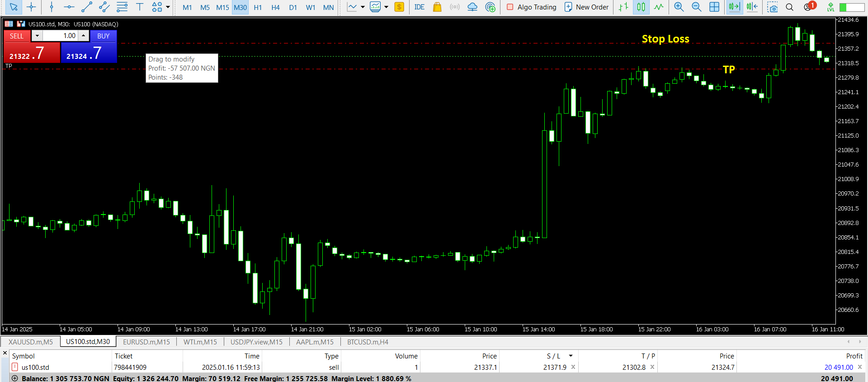Screen dimensions: 868x382
Task: Take a chart screenshot with camera icon
Action: click(x=772, y=7)
